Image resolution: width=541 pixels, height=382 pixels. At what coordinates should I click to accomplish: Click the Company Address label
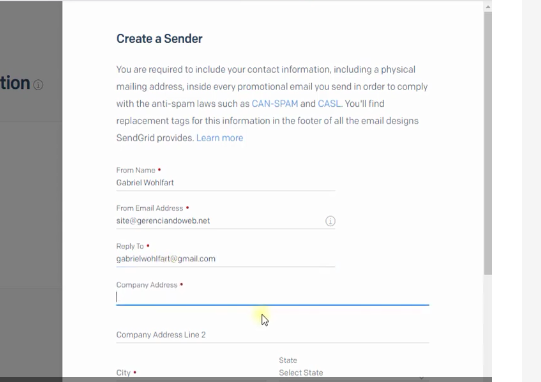tap(147, 285)
